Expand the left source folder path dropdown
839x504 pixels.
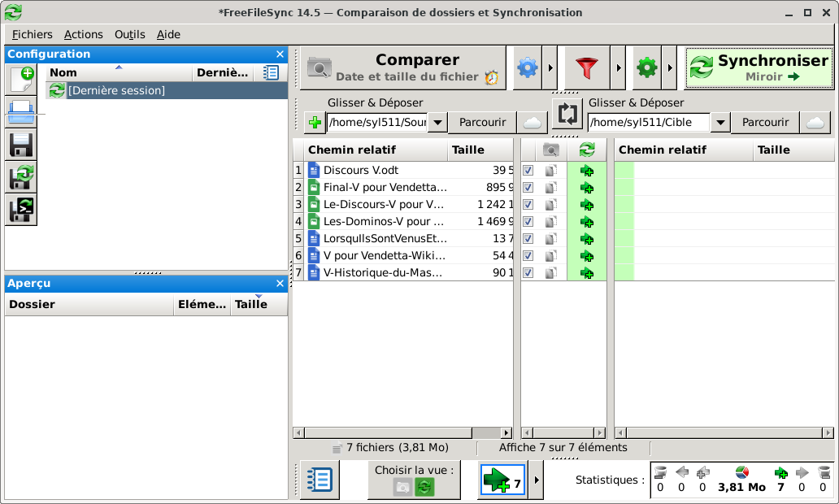(437, 123)
